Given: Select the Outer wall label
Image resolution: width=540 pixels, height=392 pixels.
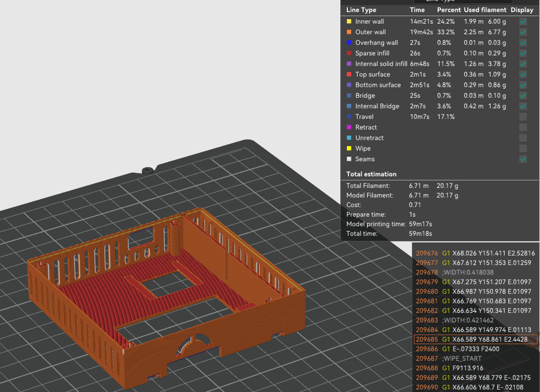Looking at the screenshot, I should 371,32.
